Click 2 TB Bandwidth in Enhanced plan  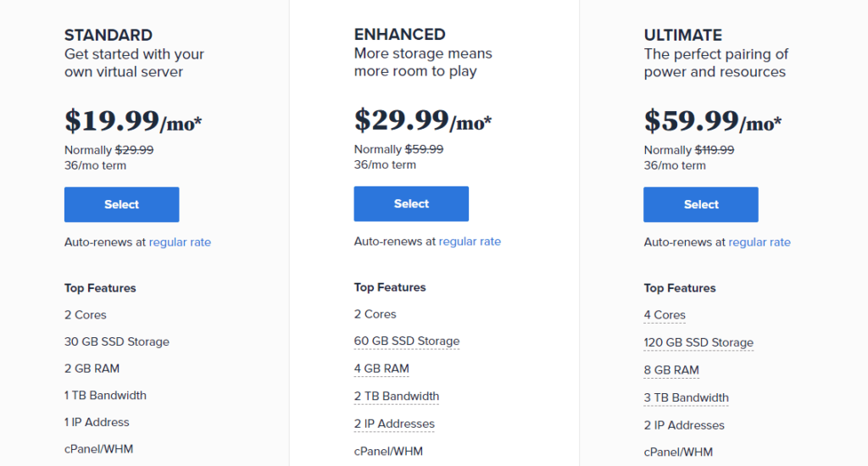click(397, 396)
